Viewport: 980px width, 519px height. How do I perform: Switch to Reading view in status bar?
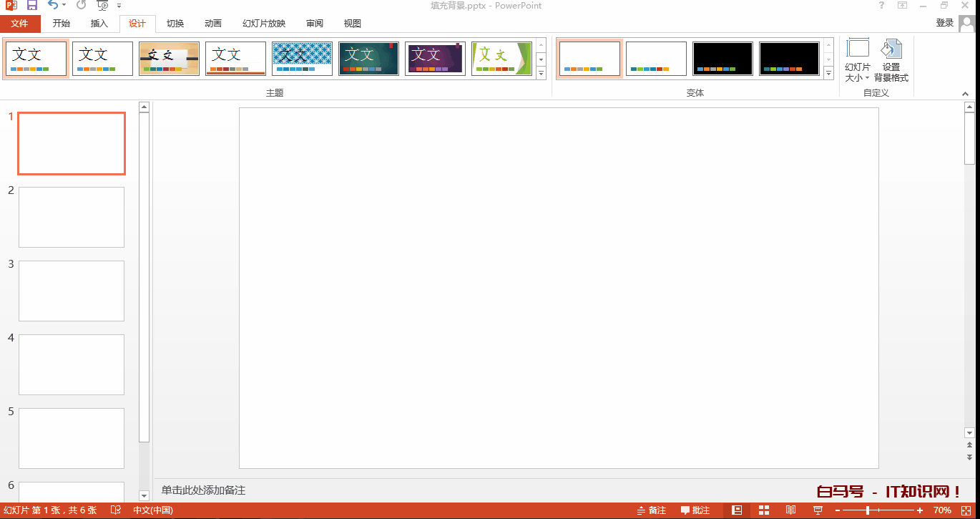point(790,510)
